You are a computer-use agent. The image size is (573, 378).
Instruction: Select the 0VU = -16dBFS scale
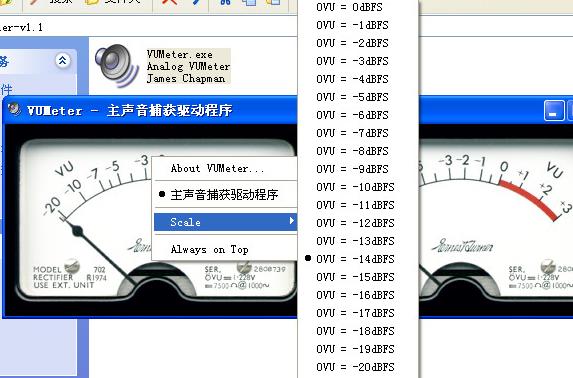tap(358, 295)
